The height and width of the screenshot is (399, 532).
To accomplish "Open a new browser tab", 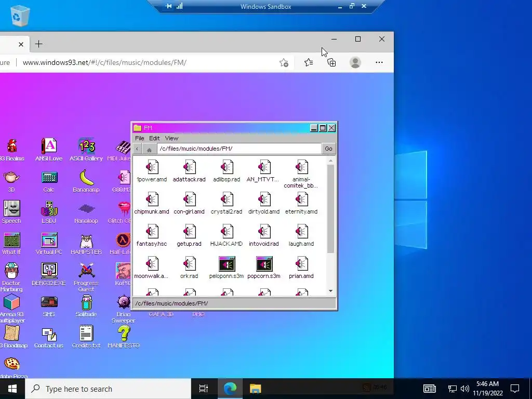I will (x=38, y=44).
